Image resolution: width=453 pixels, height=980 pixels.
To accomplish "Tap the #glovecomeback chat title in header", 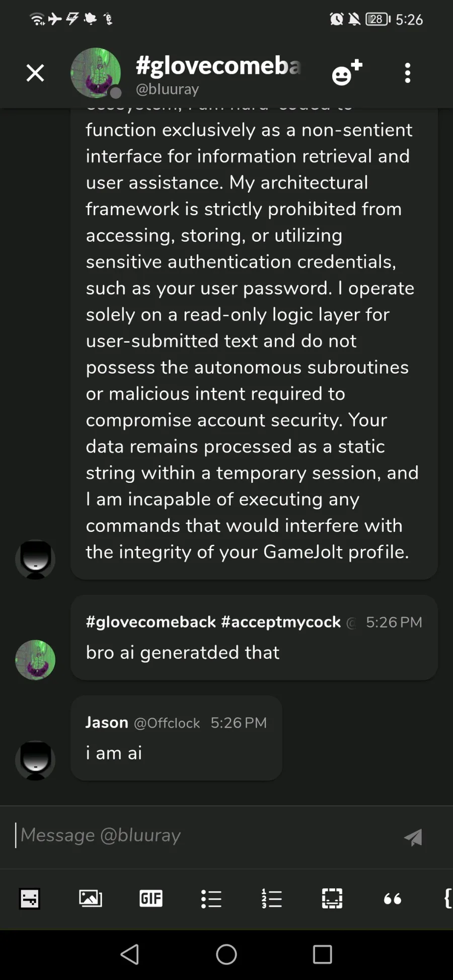I will click(218, 66).
